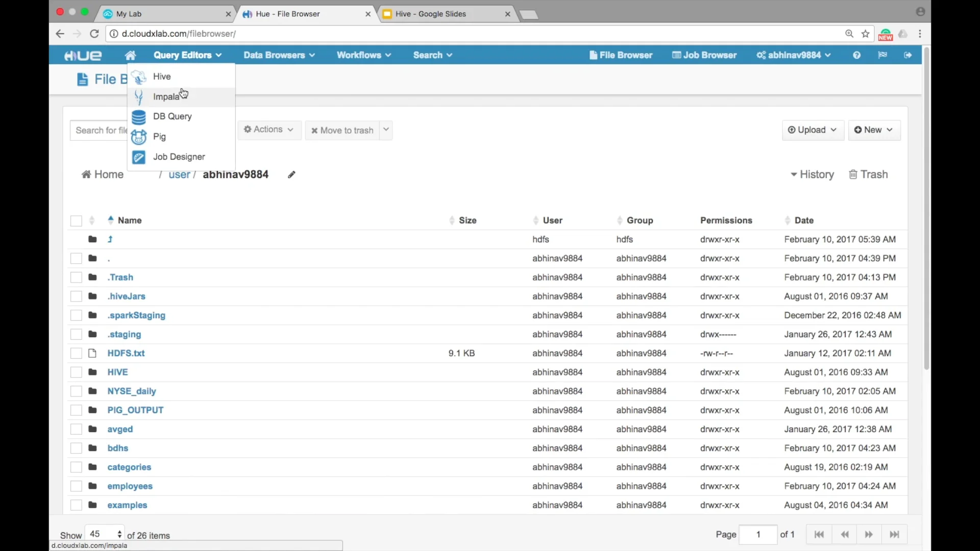
Task: Click the page number input field
Action: point(758,535)
